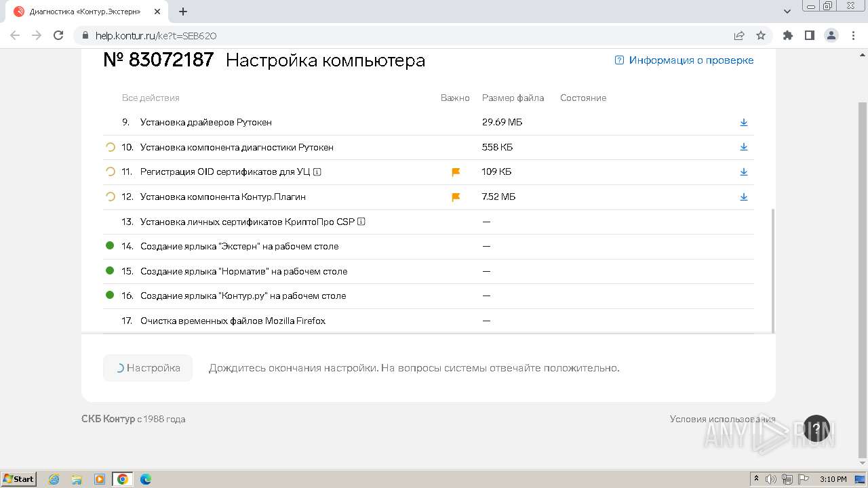
Task: Download Rutoken diagnostics component (558 КБ)
Action: (x=743, y=147)
